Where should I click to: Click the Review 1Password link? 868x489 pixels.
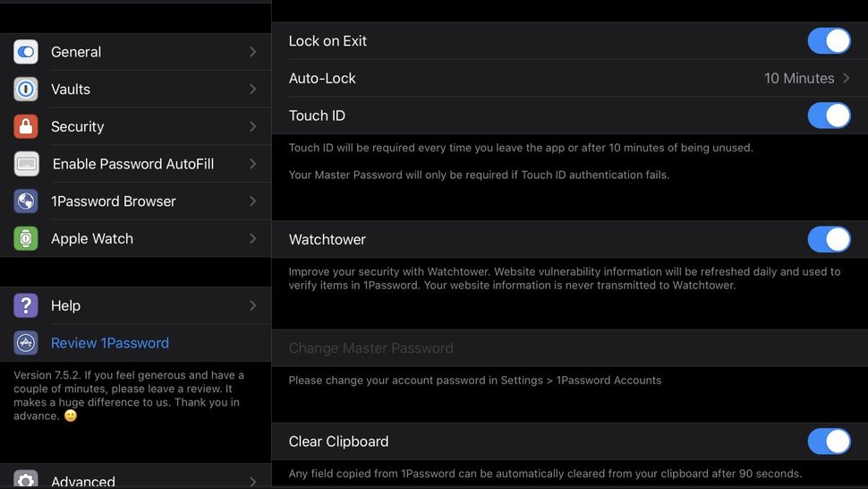110,343
